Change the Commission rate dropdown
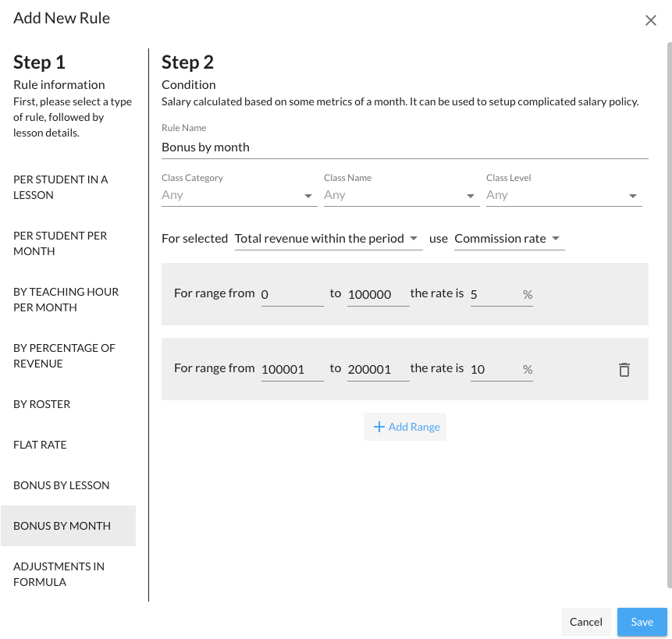This screenshot has height=639, width=672. [508, 239]
